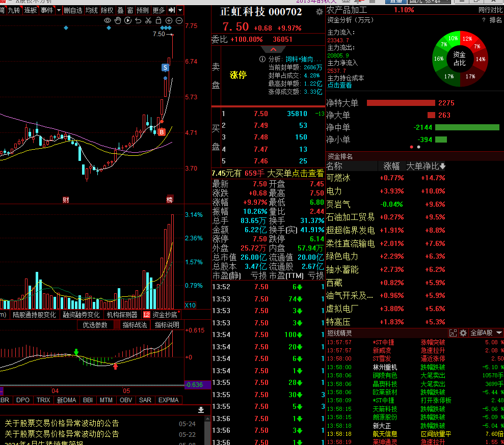Toggle the chart lock padlock icon

pyautogui.click(x=158, y=20)
